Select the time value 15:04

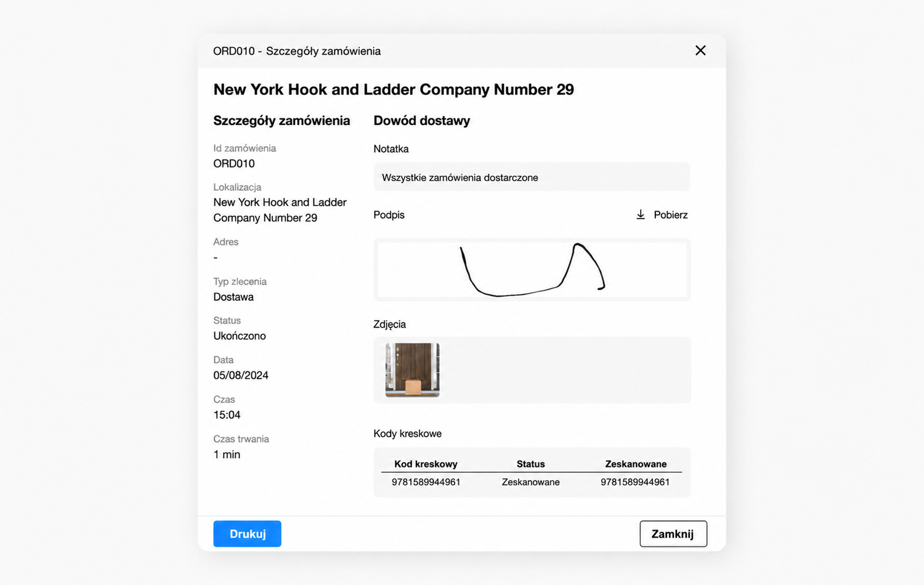(227, 415)
